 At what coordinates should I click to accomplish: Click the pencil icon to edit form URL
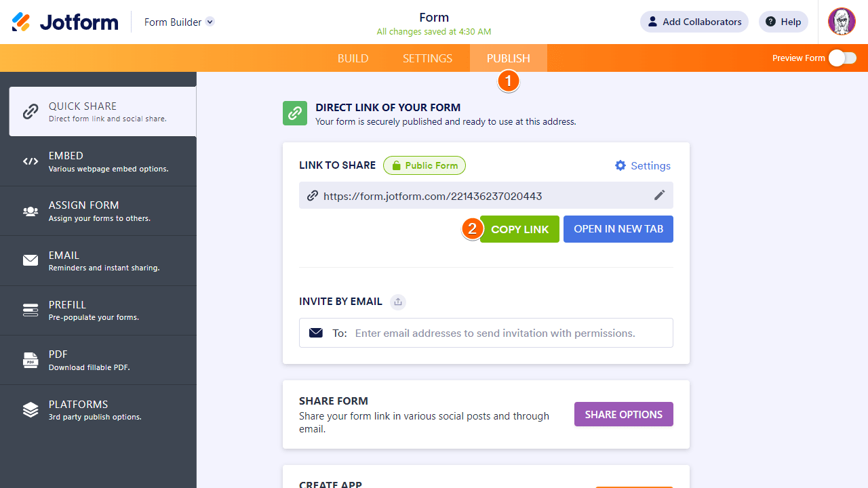pos(659,195)
